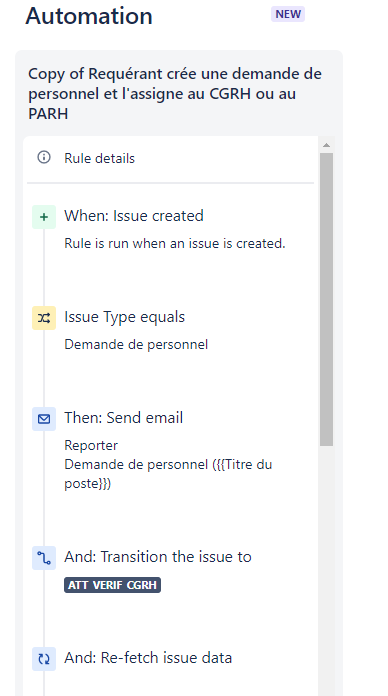Click the yellow shuffle condition icon

(x=44, y=318)
